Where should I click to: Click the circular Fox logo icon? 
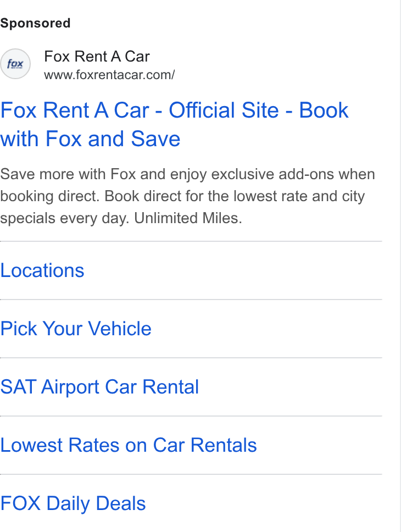click(x=15, y=64)
